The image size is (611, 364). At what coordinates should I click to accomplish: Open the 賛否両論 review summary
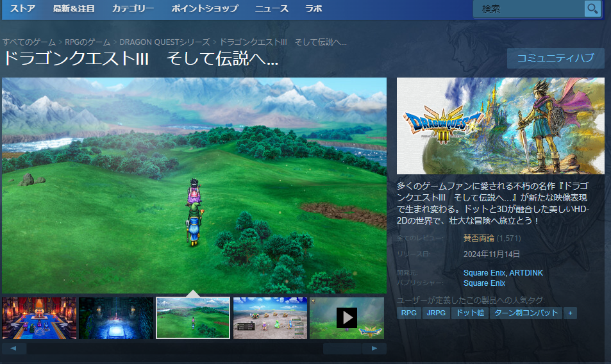478,238
